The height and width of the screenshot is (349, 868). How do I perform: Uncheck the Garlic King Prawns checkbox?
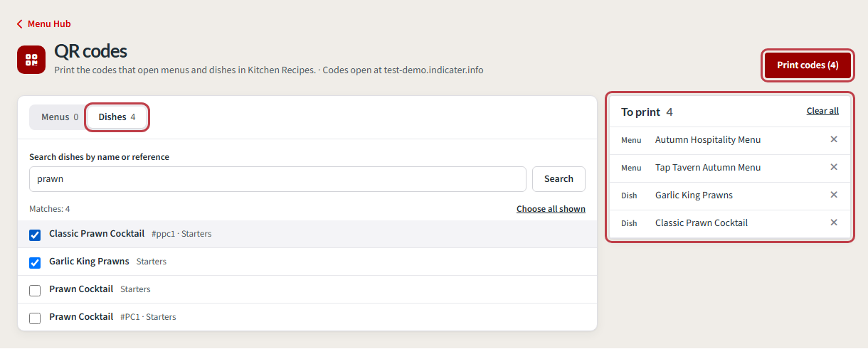tap(35, 262)
